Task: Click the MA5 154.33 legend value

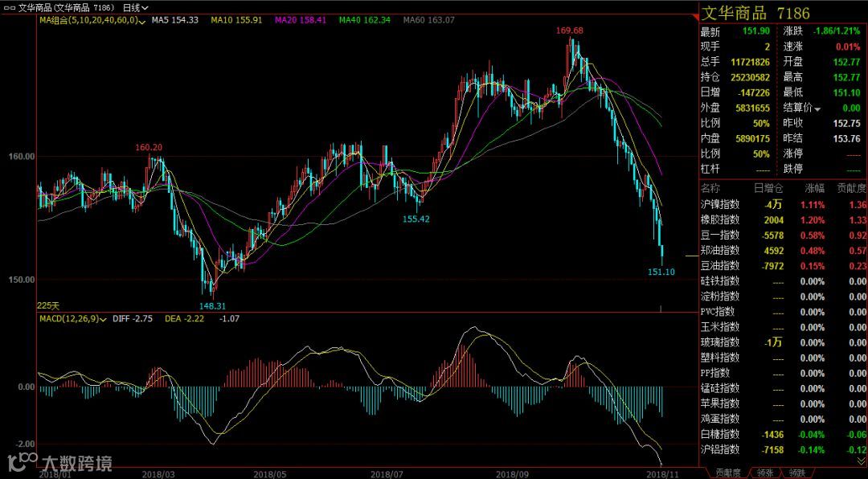Action: (175, 20)
